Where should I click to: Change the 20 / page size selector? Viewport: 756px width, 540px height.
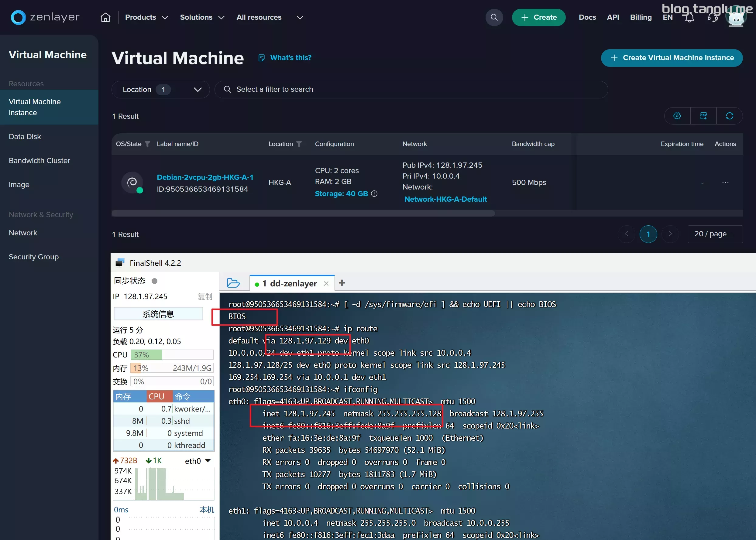click(715, 234)
